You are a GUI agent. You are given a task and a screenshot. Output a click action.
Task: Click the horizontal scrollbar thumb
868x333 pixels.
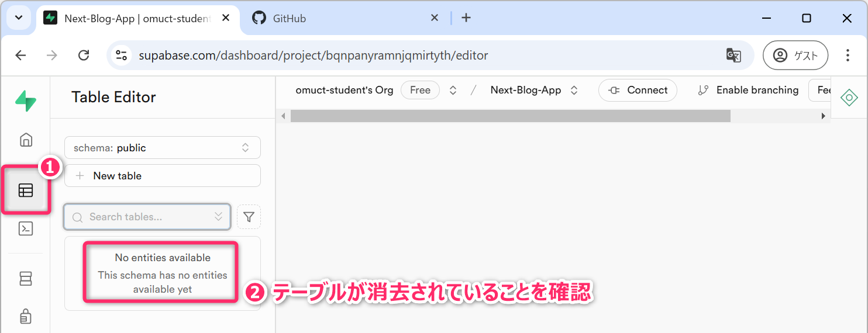coord(510,116)
